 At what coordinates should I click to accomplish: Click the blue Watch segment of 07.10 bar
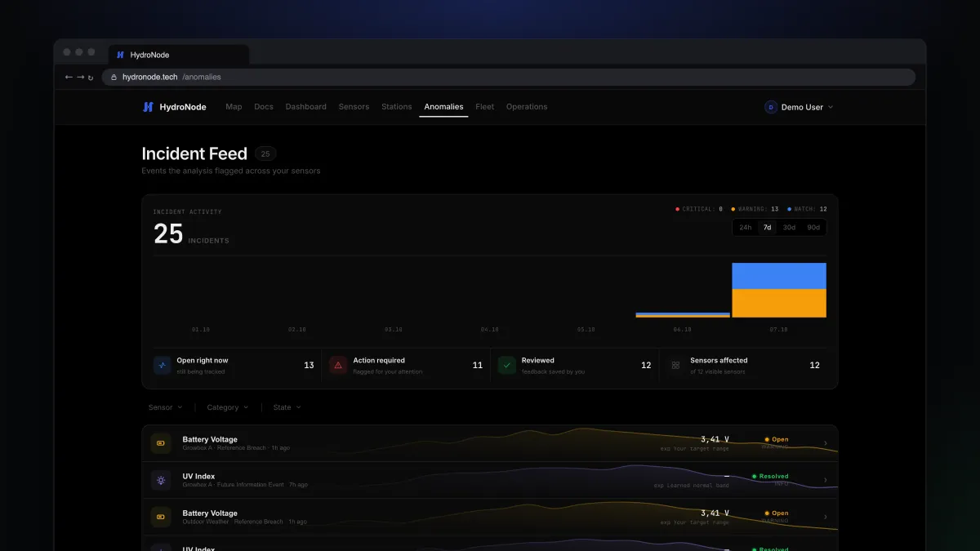pos(779,276)
